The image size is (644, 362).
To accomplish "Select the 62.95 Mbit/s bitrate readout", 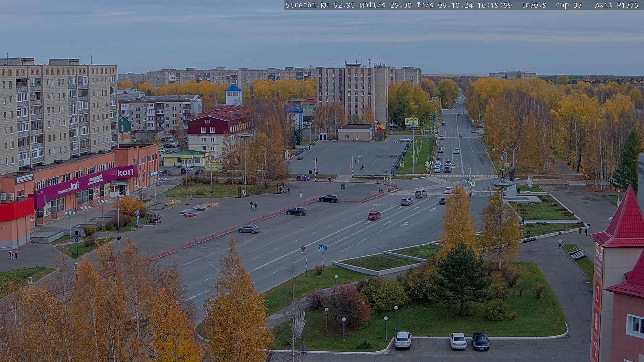I will click(x=359, y=5).
